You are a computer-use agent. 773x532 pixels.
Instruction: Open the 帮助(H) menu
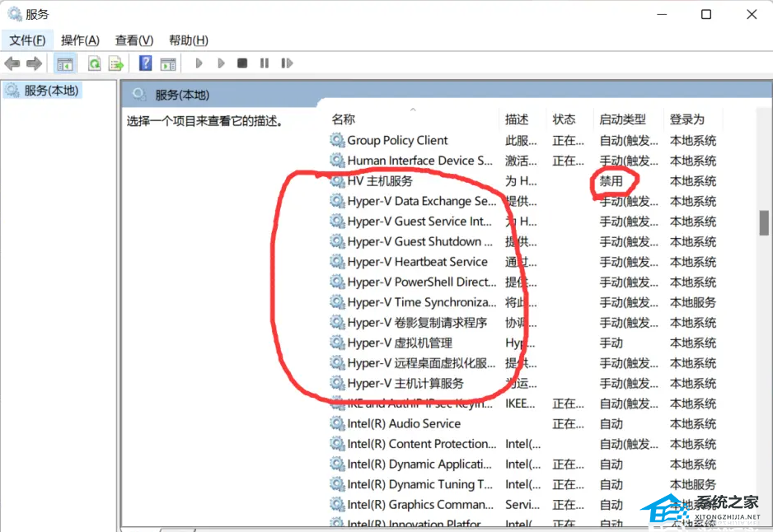click(189, 40)
